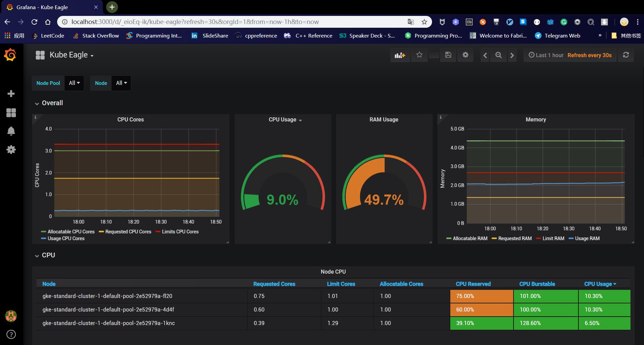Screen dimensions: 644x345
Task: Click the refresh dashboard icon
Action: point(626,55)
